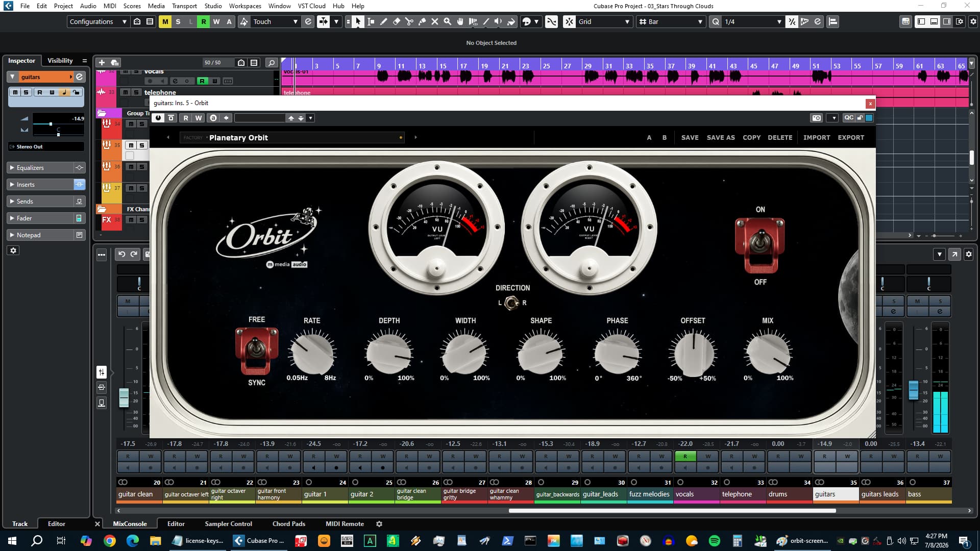Viewport: 980px width, 551px height.
Task: Switch to the Chord Pads tab
Action: point(289,524)
